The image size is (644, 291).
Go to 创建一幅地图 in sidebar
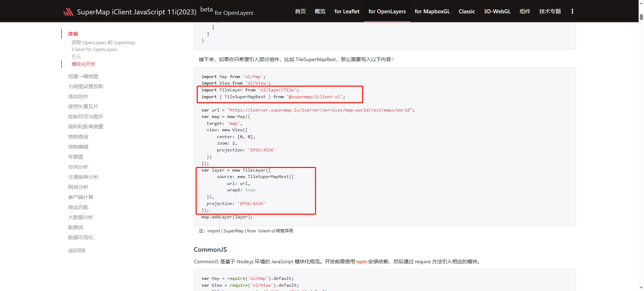tap(83, 76)
